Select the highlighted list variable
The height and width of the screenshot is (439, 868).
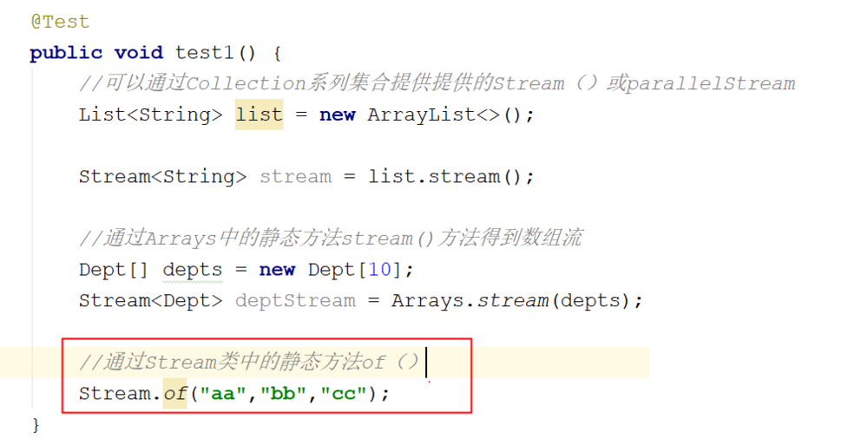pos(259,115)
